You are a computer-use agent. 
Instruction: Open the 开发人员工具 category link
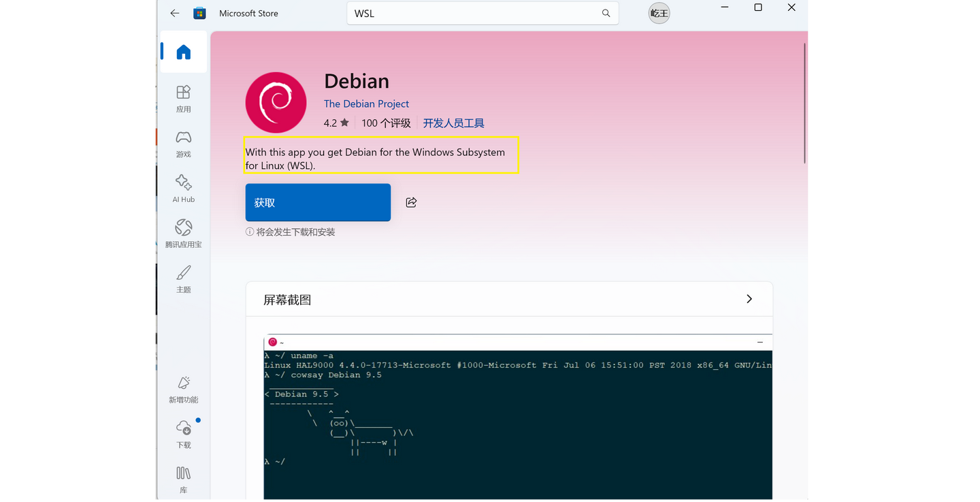click(x=454, y=123)
